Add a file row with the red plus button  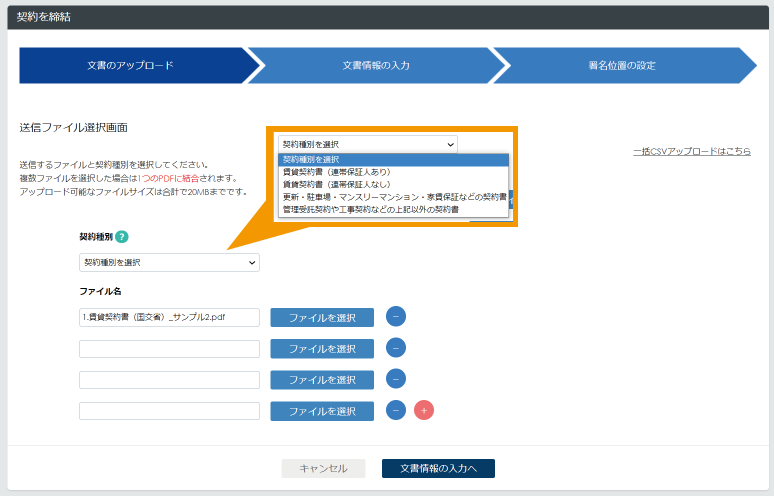424,410
